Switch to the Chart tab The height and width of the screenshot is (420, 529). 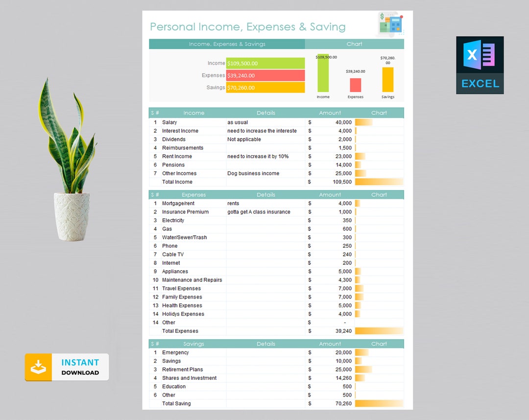coord(354,44)
